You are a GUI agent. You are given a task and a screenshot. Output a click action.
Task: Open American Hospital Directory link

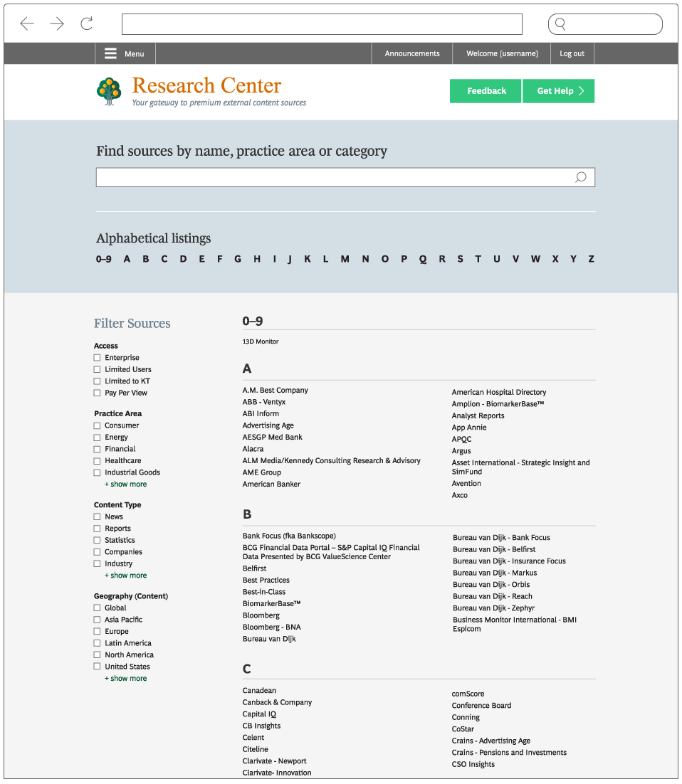pyautogui.click(x=499, y=393)
